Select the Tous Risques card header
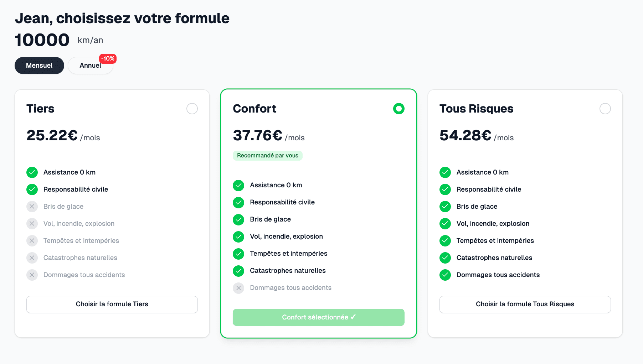This screenshot has width=643, height=364. pos(477,109)
